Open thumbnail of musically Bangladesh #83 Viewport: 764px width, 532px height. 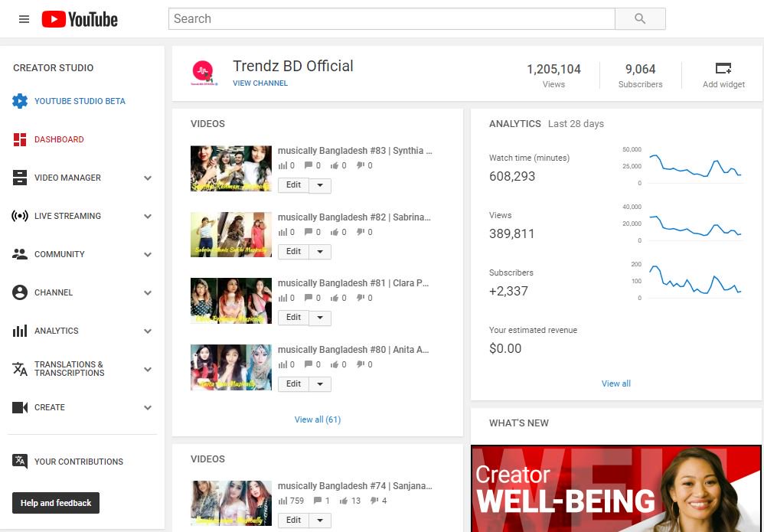pyautogui.click(x=231, y=168)
